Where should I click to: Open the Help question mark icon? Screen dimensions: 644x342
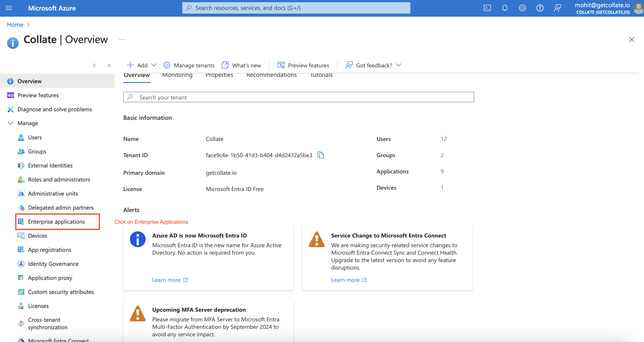coord(540,8)
